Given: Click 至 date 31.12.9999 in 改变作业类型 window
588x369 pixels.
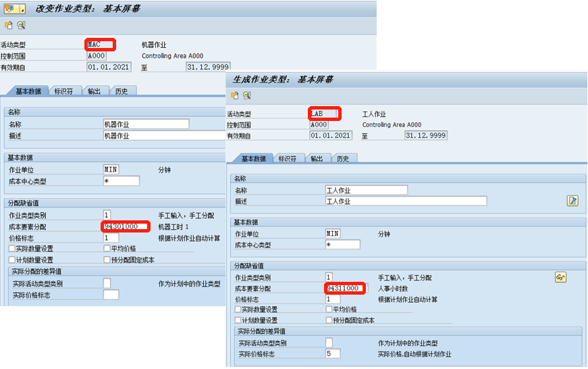Looking at the screenshot, I should (208, 67).
